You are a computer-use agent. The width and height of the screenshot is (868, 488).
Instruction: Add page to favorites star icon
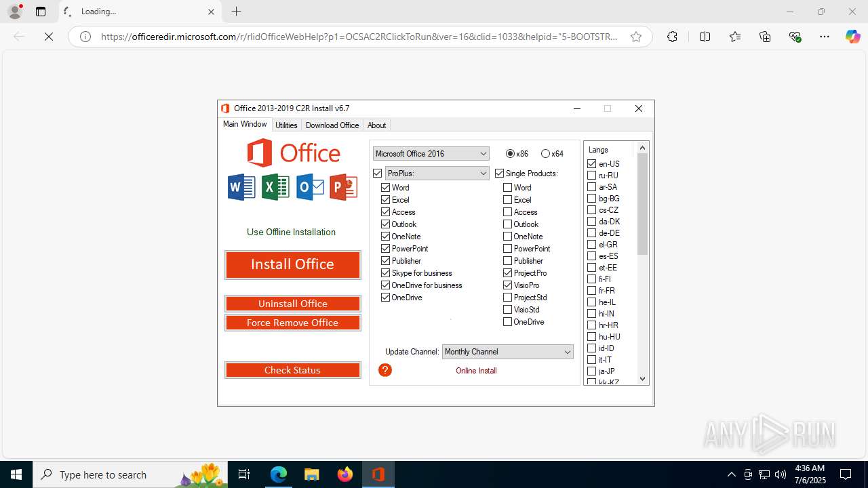click(636, 37)
